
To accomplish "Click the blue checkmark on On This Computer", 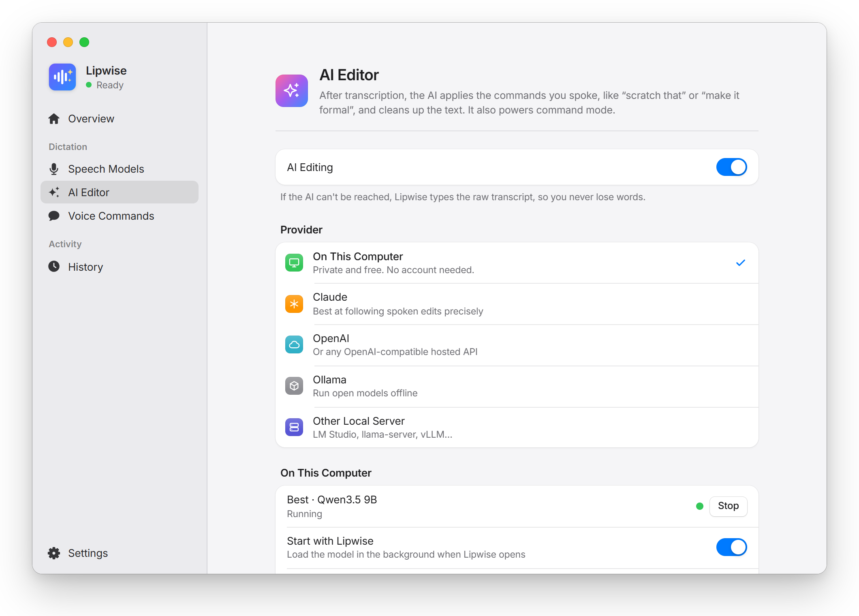I will click(740, 263).
